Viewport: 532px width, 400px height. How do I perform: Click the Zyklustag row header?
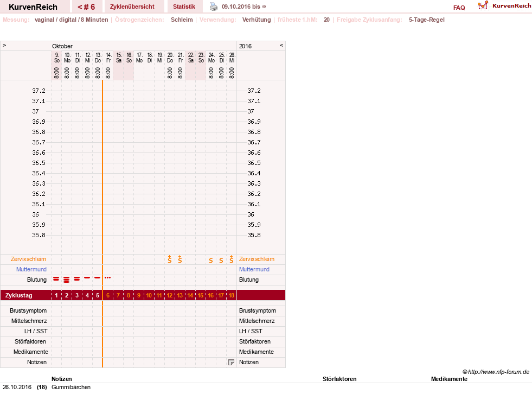[19, 295]
